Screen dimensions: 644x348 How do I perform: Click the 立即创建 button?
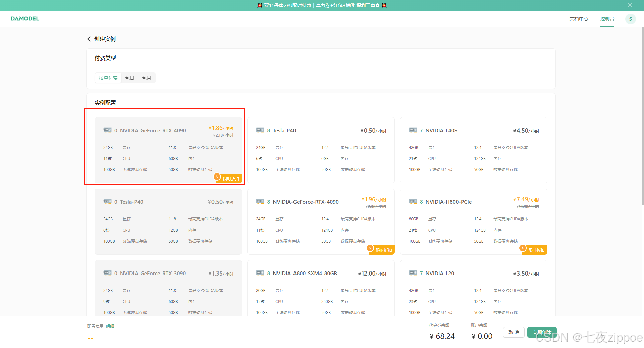(x=542, y=332)
